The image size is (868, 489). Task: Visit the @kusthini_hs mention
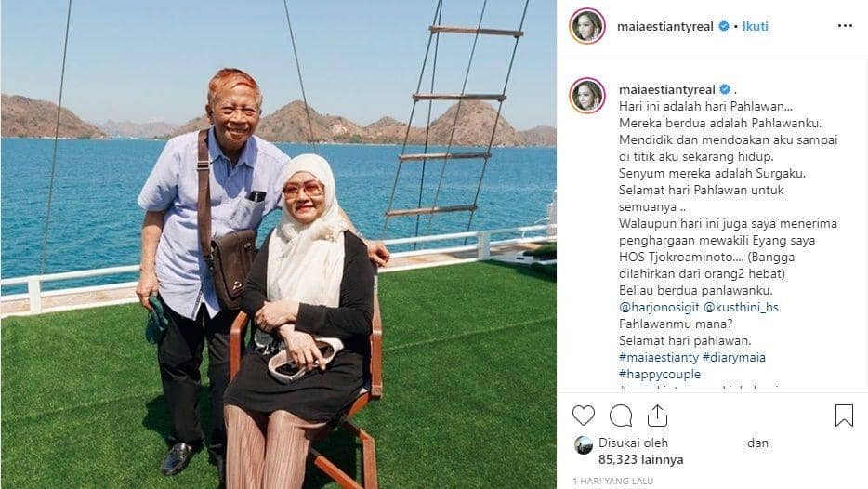pos(741,307)
